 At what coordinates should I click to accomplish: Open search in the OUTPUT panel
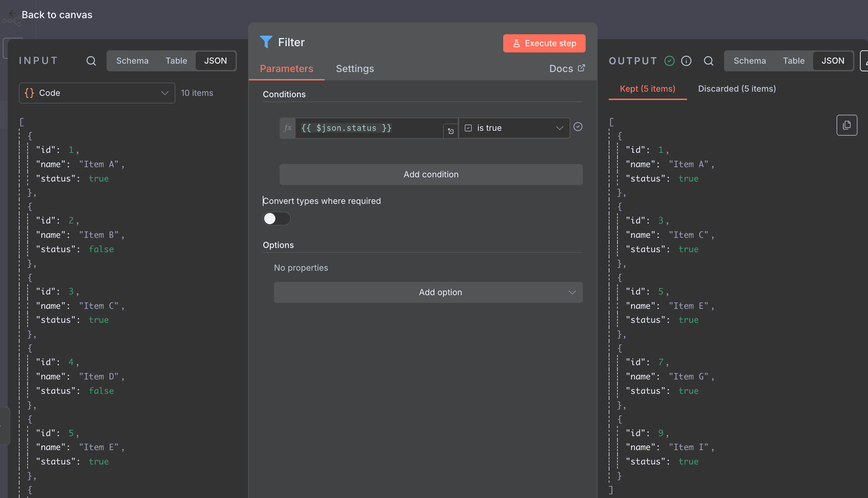(709, 61)
